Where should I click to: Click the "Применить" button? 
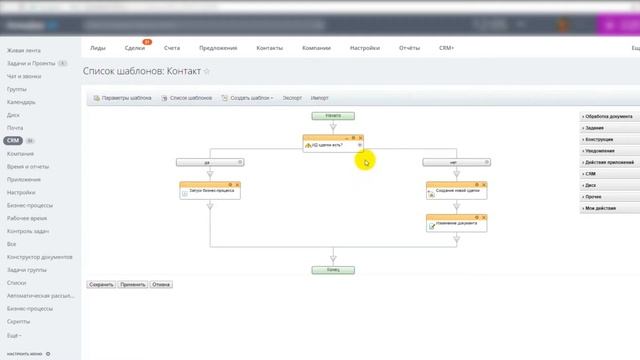(x=133, y=284)
